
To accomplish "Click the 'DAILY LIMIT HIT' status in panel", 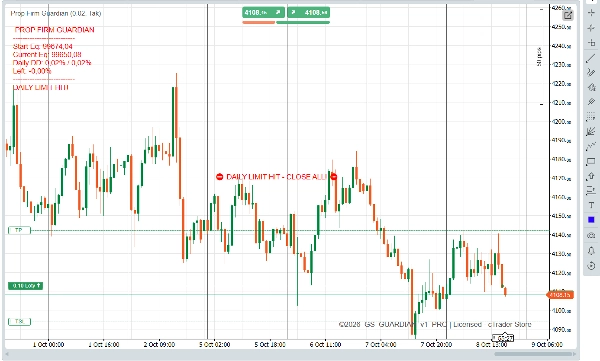I will coord(41,87).
